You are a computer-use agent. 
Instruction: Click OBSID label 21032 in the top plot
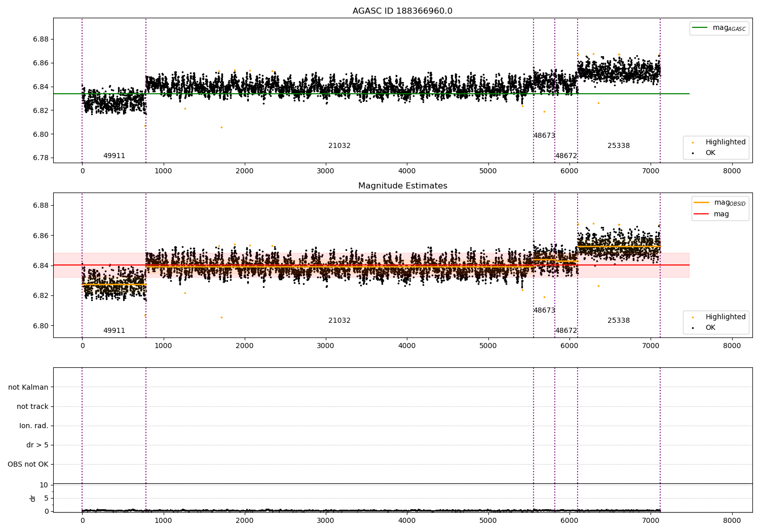[x=339, y=146]
